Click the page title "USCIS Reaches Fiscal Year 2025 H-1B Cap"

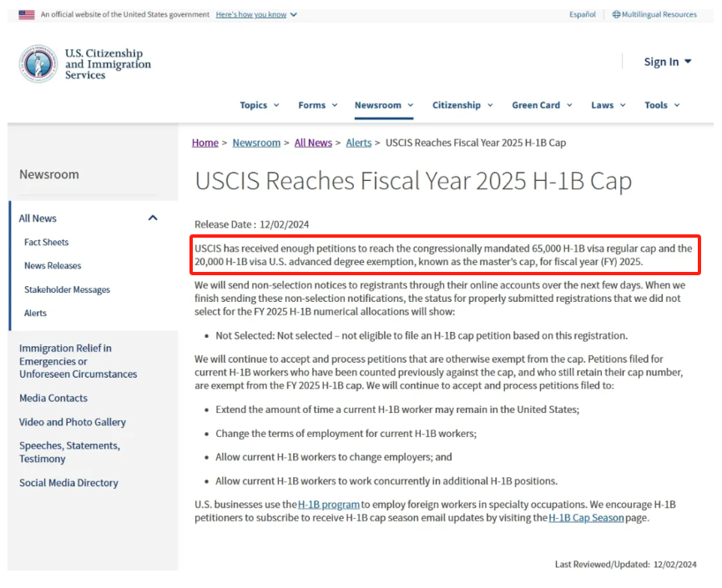click(x=413, y=181)
